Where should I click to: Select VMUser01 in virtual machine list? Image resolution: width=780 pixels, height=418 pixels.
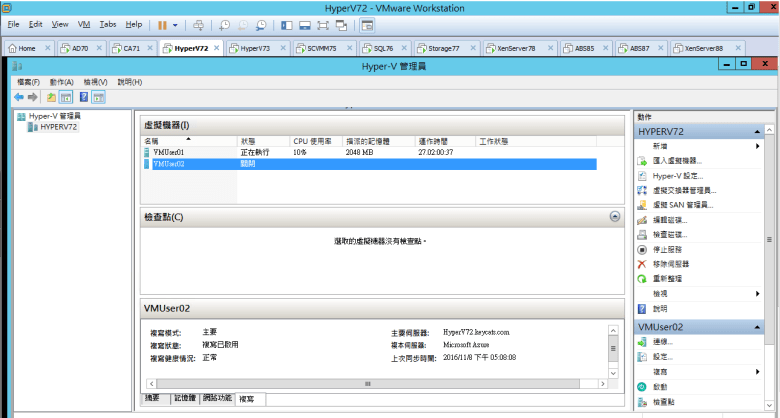click(168, 152)
